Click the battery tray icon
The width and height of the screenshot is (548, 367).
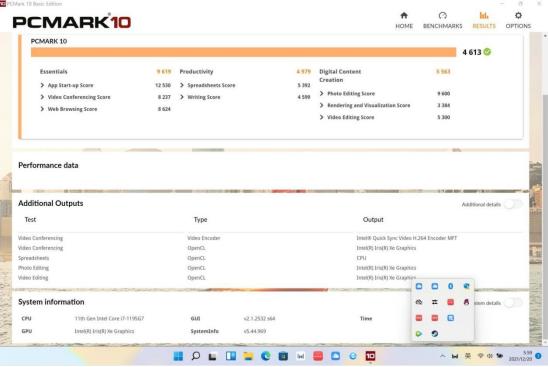pos(500,356)
